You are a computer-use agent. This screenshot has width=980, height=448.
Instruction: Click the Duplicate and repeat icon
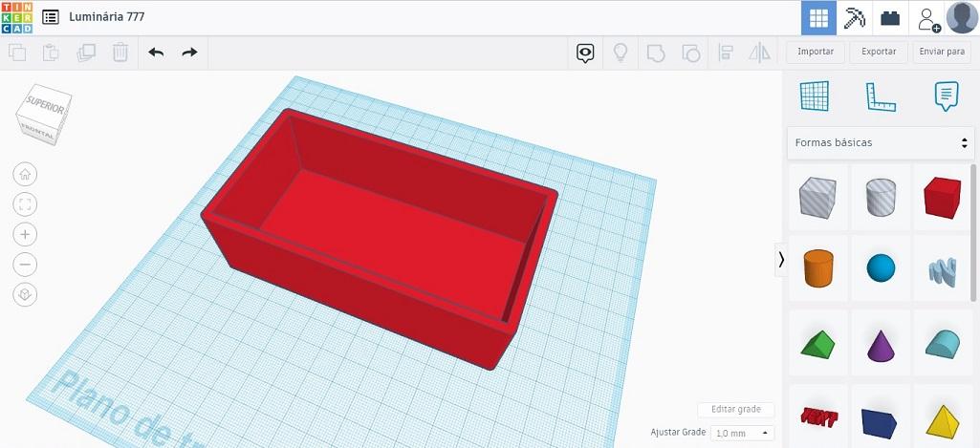tap(86, 53)
